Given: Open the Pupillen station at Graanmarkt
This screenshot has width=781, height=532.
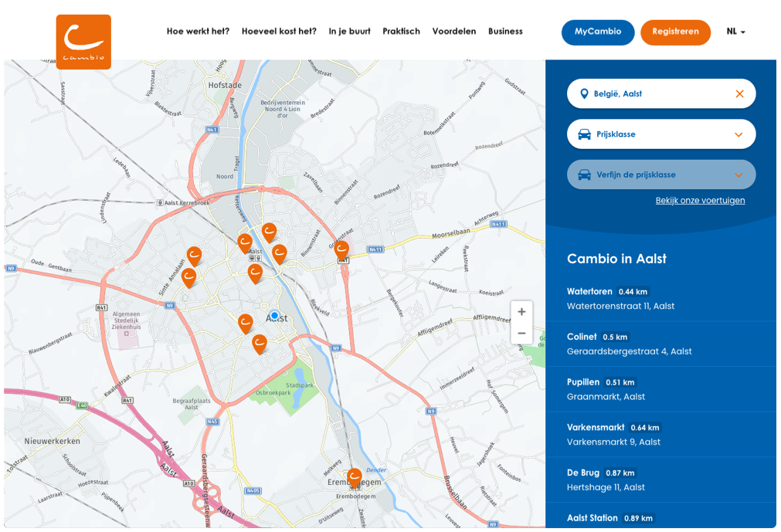Looking at the screenshot, I should (661, 389).
